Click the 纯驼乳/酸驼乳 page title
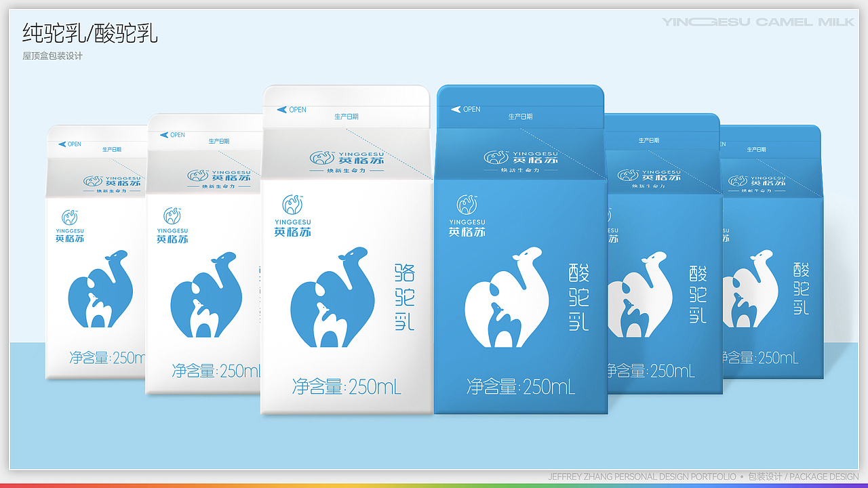 90,33
